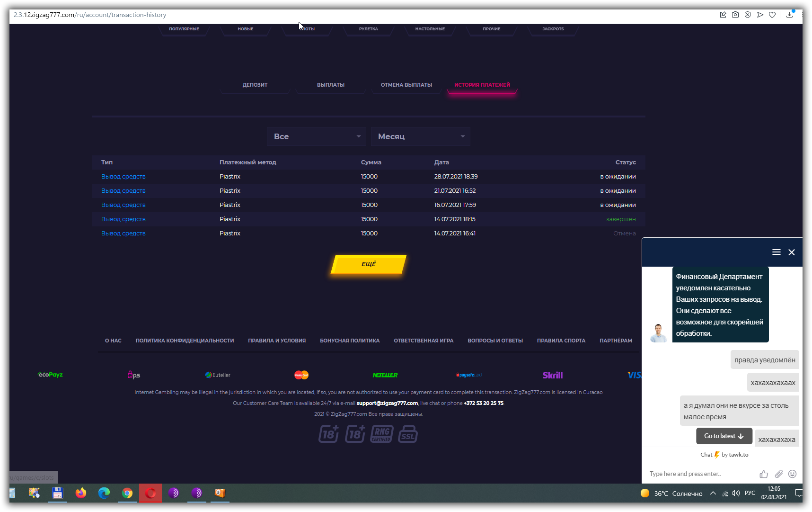Viewport: 812px width, 512px height.
Task: Open 'Вывод средств' link dated 14.07.2021 16:41
Action: point(124,234)
